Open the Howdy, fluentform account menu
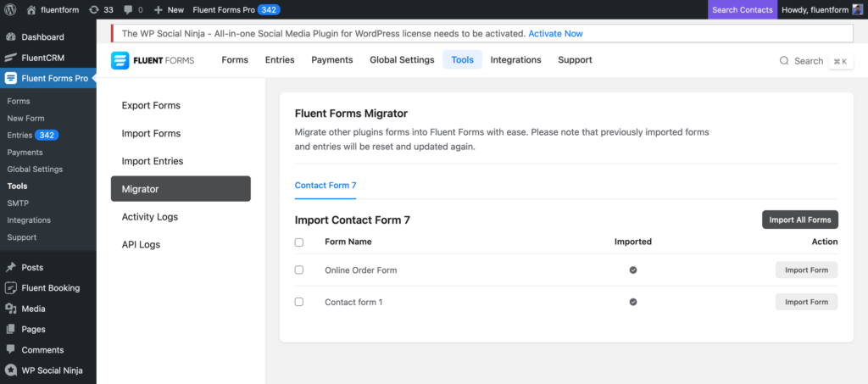The height and width of the screenshot is (384, 868). pyautogui.click(x=822, y=9)
